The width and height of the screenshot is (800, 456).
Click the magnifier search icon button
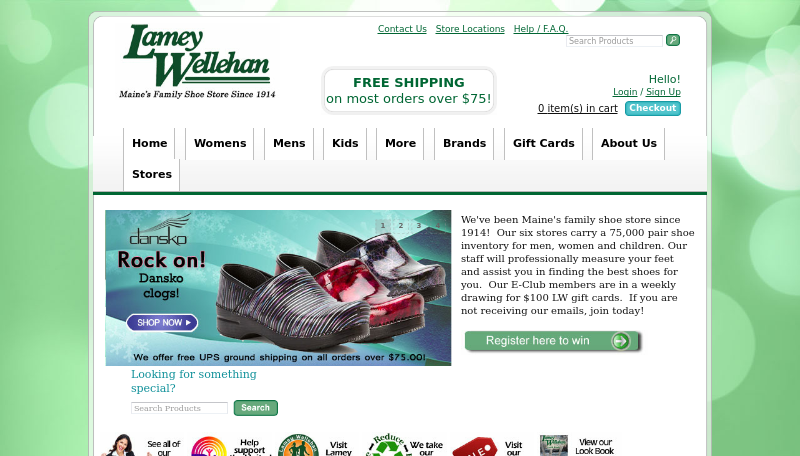pos(672,40)
